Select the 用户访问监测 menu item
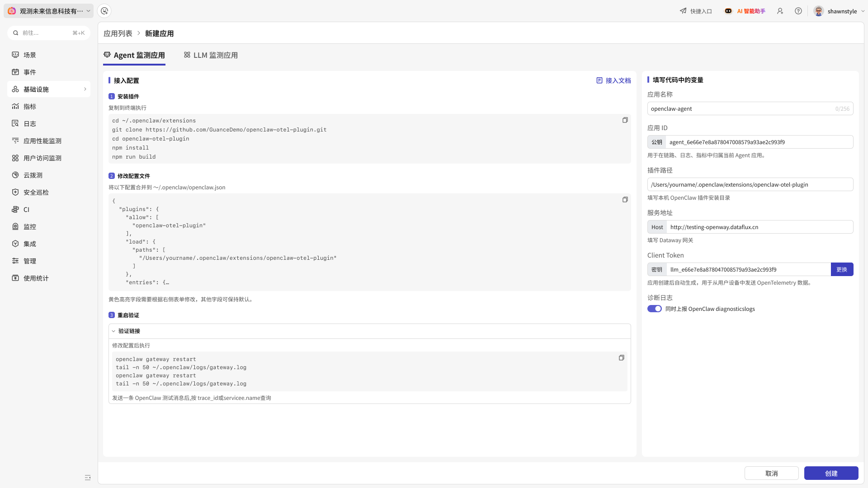Viewport: 868px width, 488px height. (49, 158)
